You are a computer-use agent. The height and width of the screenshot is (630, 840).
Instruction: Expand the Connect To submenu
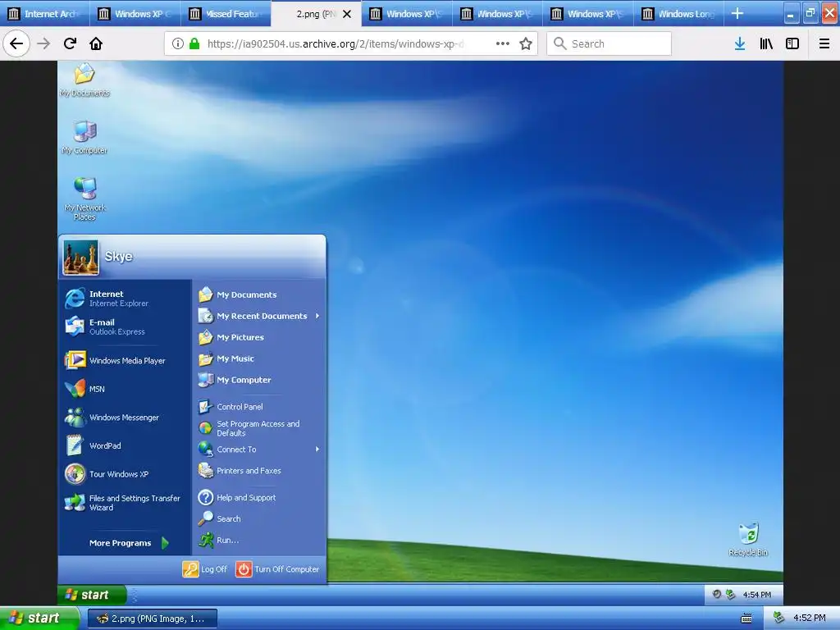point(259,450)
